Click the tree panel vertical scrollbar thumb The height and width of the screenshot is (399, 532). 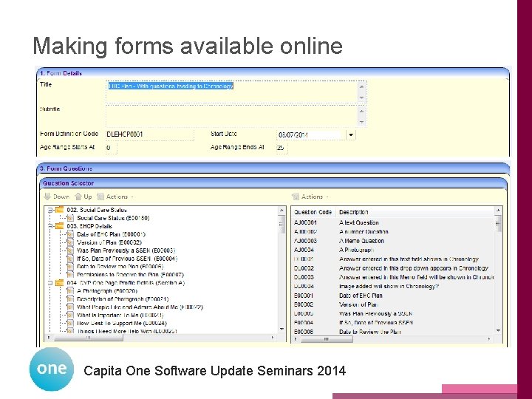pyautogui.click(x=282, y=225)
